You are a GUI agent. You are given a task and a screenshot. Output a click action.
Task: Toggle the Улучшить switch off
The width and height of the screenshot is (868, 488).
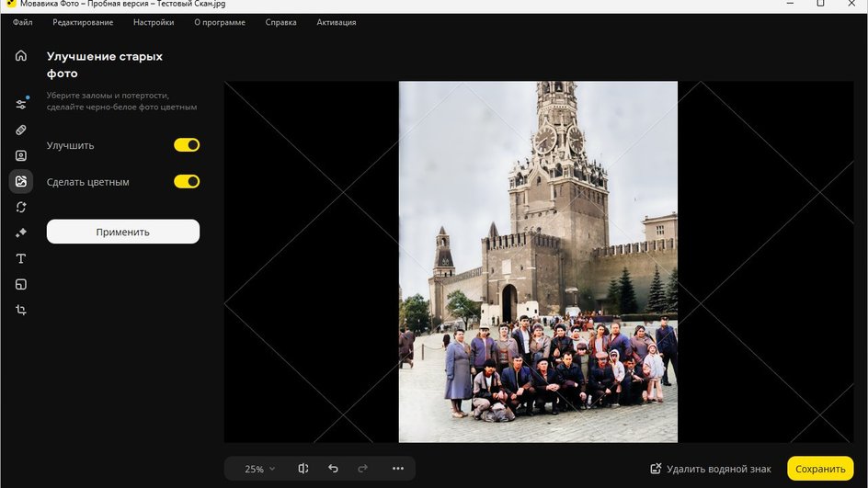(x=187, y=145)
